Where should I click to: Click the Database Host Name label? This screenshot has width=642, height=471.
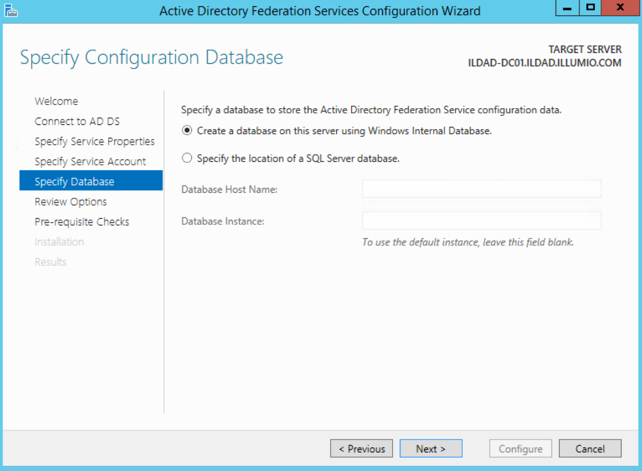[229, 189]
